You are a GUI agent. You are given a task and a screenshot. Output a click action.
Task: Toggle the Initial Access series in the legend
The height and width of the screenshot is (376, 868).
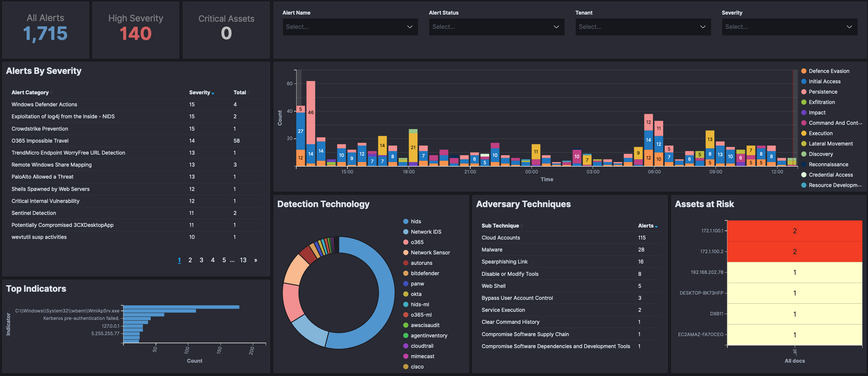(x=824, y=82)
